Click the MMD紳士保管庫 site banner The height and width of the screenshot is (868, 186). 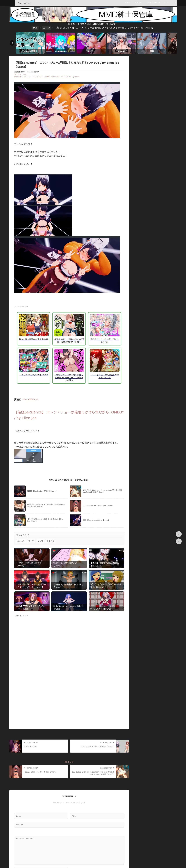93,14
